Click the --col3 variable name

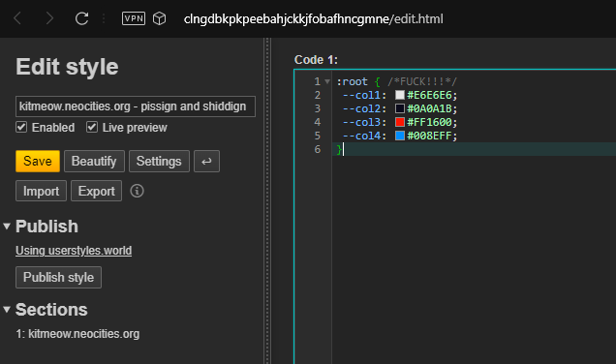point(362,122)
